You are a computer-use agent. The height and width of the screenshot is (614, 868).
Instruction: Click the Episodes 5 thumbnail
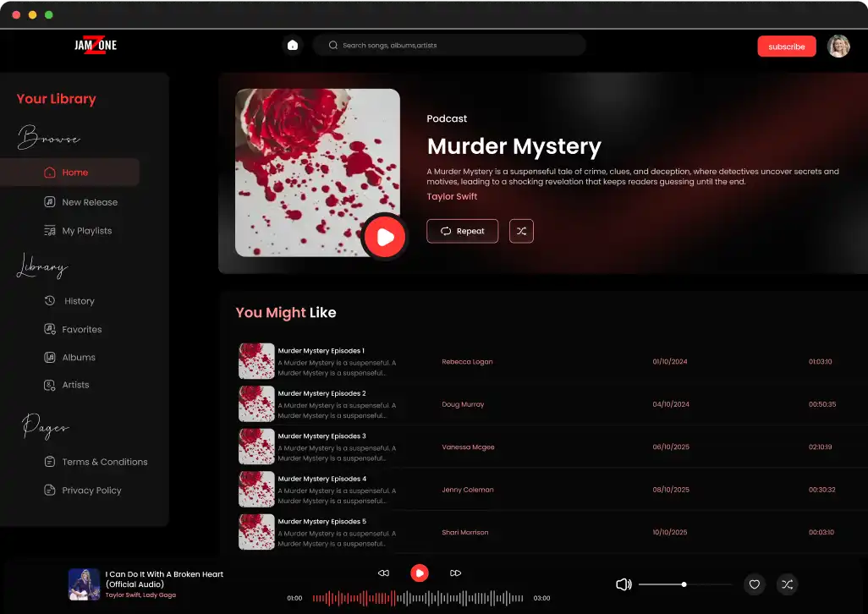[256, 532]
